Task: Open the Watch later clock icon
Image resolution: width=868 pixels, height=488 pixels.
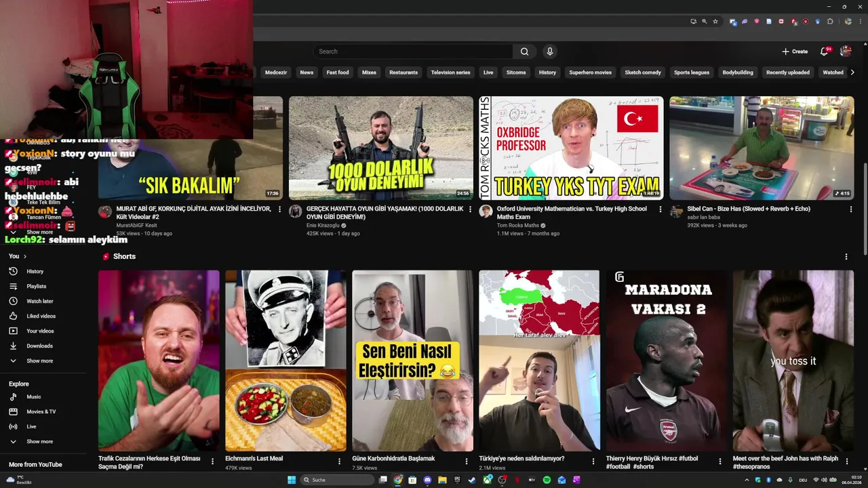Action: tap(13, 301)
